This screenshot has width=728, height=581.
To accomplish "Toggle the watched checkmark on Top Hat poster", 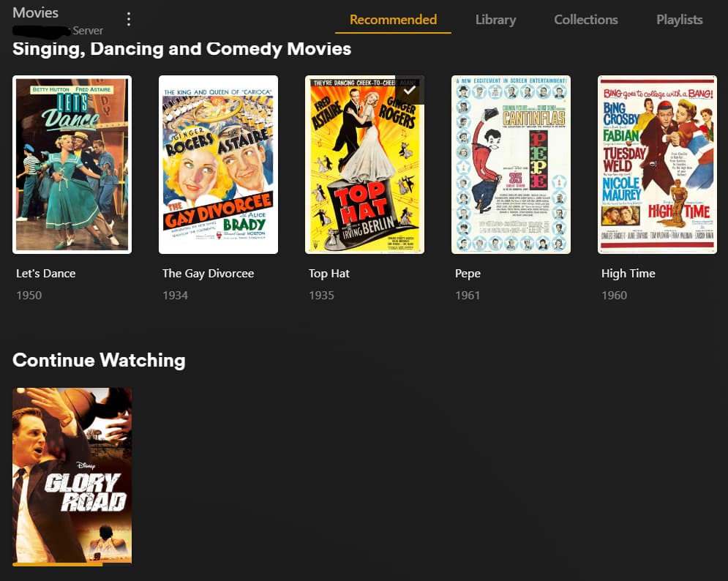I will point(410,90).
